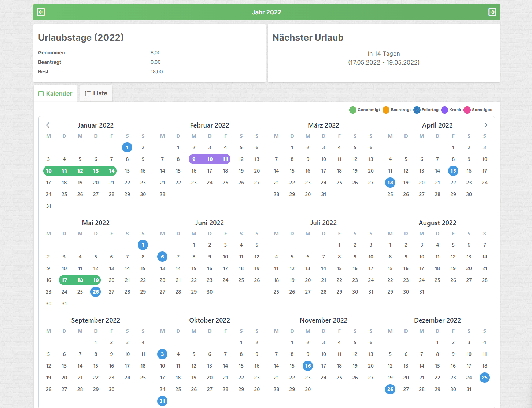Click the orange Beantragt legend dot
Screen dimensions: 532x408
point(386,110)
